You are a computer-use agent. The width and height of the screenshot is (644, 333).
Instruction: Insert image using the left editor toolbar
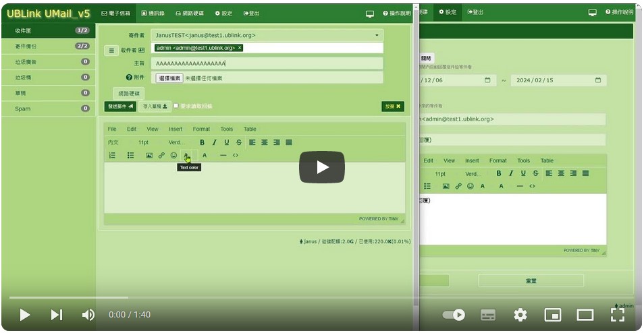tap(149, 156)
